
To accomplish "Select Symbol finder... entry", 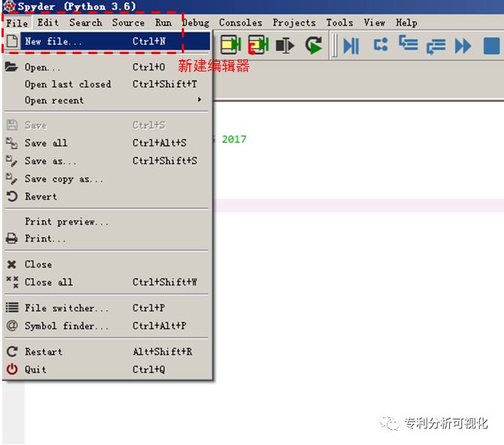I will [x=107, y=325].
